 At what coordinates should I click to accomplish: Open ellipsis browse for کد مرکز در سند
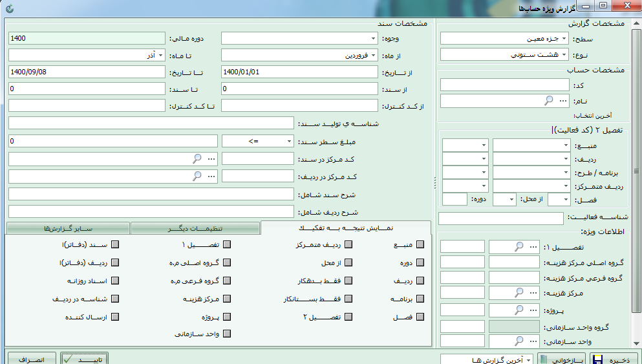[211, 159]
